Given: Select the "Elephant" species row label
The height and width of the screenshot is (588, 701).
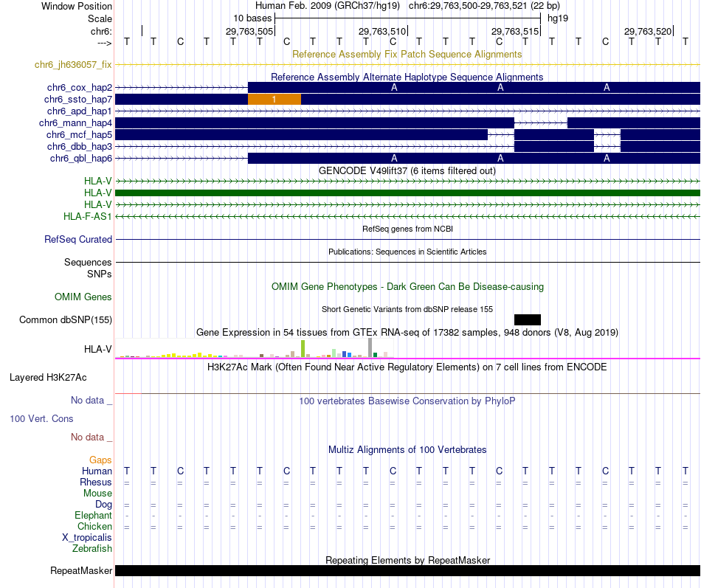Looking at the screenshot, I should (93, 515).
